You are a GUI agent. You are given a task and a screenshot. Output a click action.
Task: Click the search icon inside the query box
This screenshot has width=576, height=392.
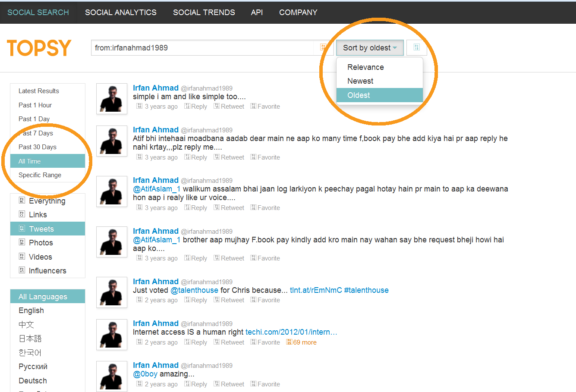[x=323, y=47]
